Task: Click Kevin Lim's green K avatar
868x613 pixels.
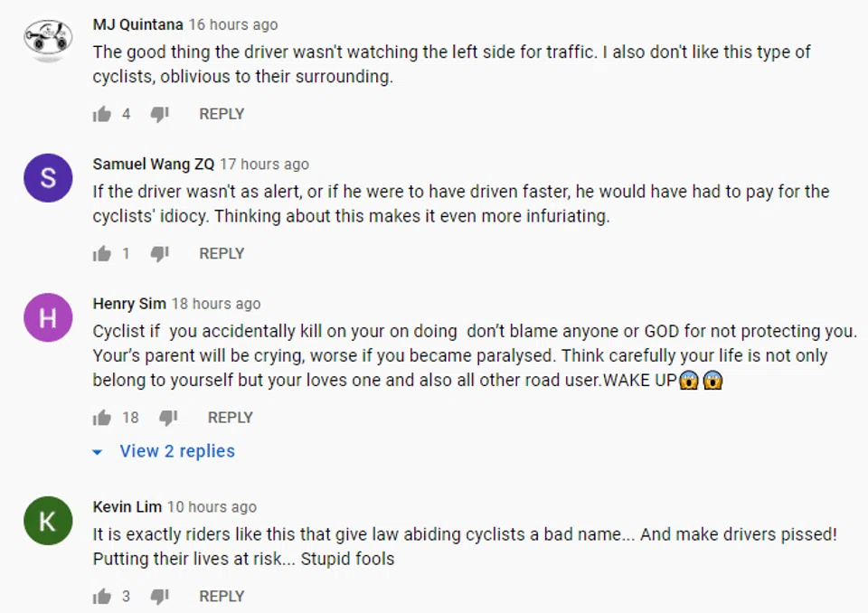Action: click(x=48, y=522)
